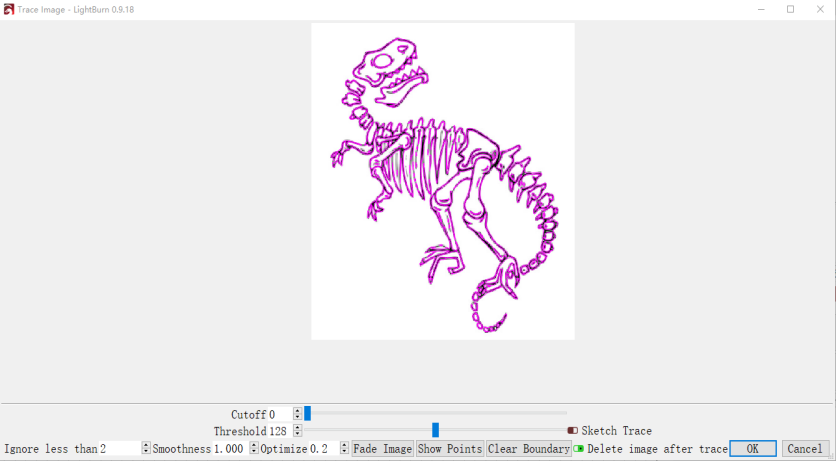
Task: Click the Ignore less than field
Action: coord(120,449)
